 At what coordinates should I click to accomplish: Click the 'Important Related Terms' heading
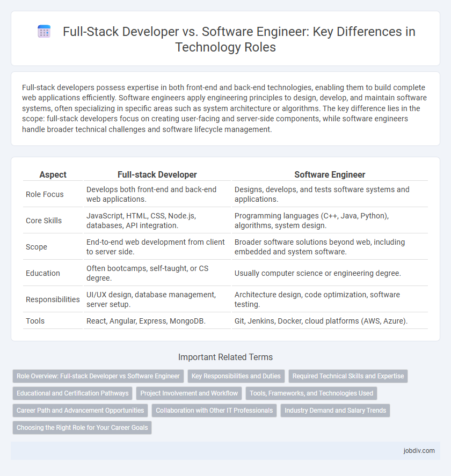pyautogui.click(x=225, y=357)
